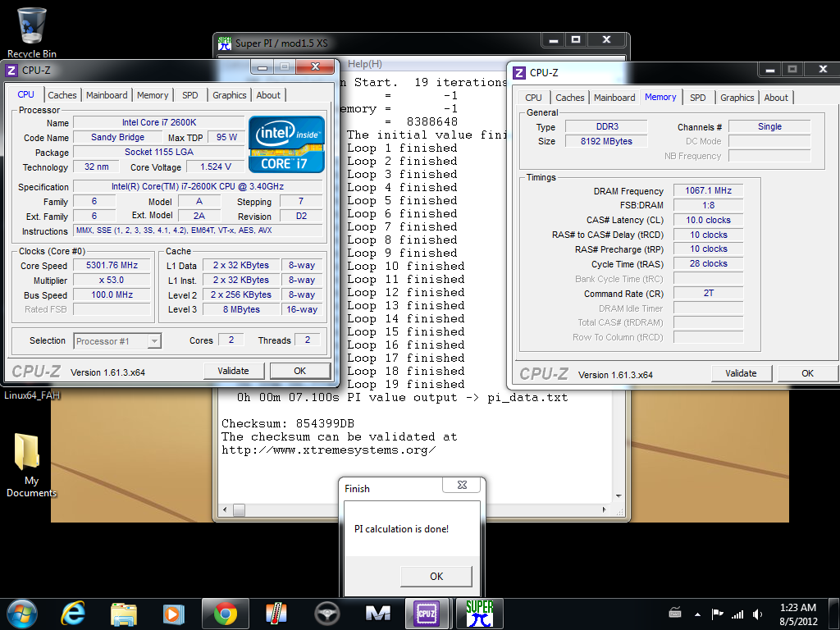Open Windows Explorer from the taskbar

click(x=124, y=614)
